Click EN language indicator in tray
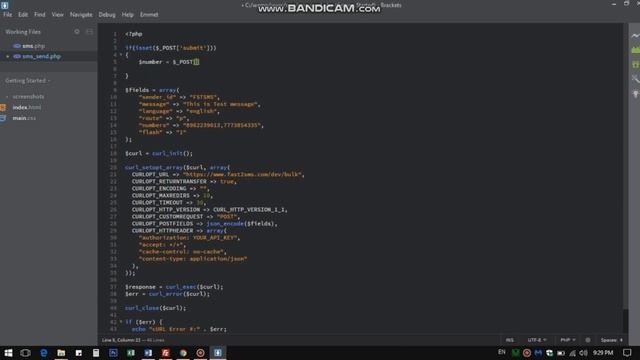Viewport: 640px width, 360px height. pos(502,352)
